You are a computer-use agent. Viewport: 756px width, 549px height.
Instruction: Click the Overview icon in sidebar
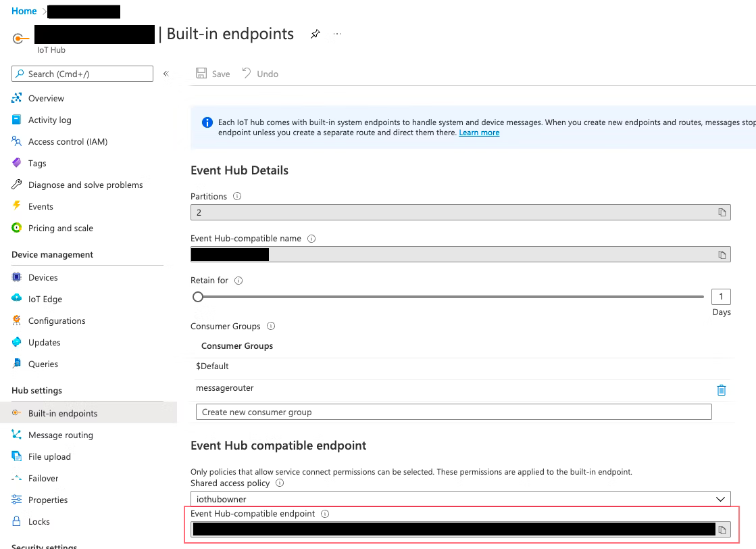(x=16, y=98)
